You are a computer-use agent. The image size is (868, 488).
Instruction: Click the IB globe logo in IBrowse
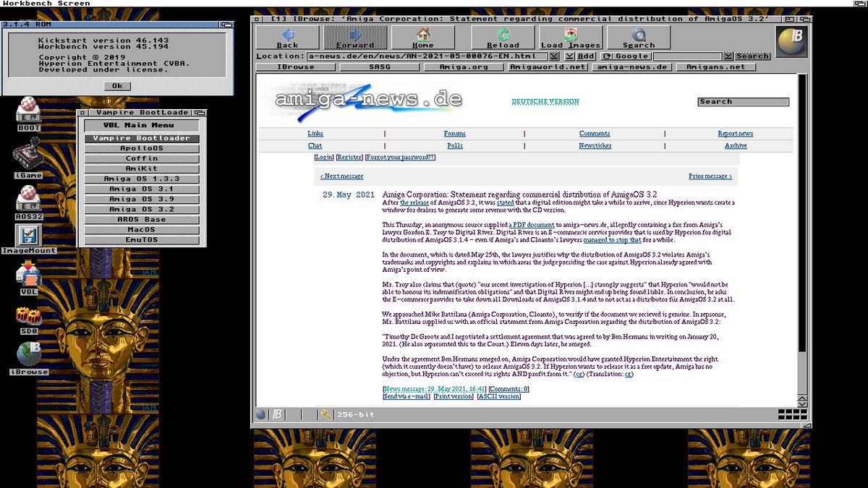point(791,41)
